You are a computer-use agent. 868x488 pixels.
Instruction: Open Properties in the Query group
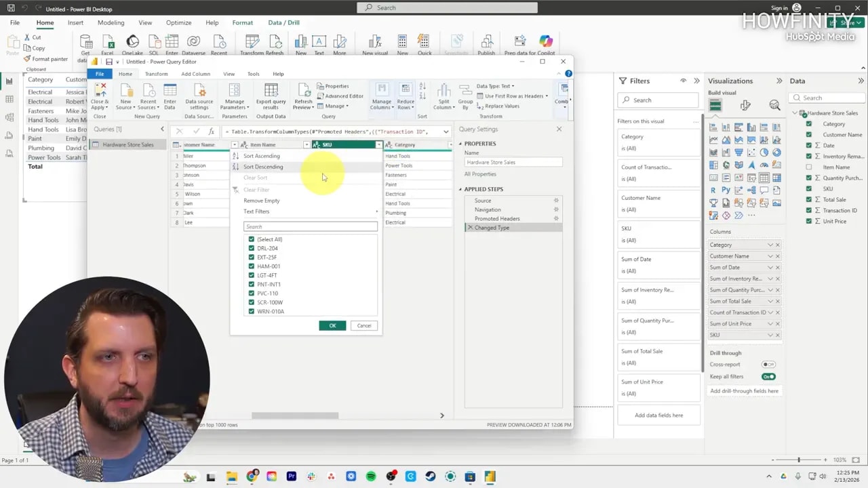pyautogui.click(x=332, y=86)
